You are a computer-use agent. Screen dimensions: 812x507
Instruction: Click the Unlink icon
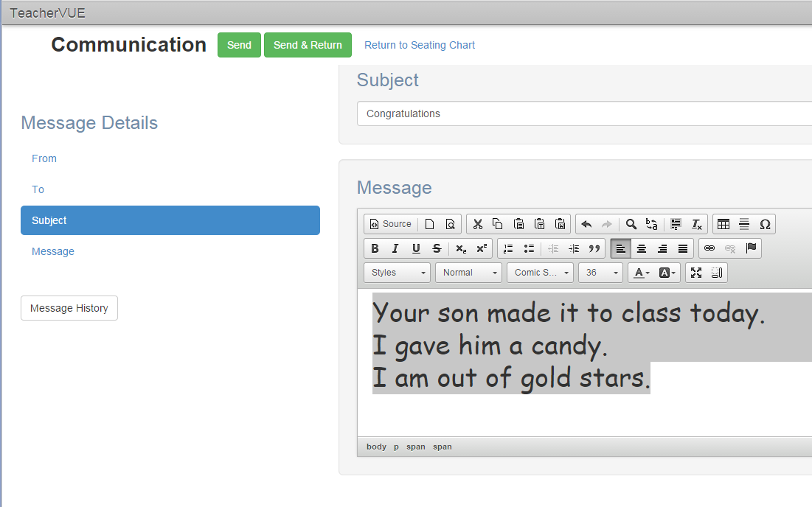click(x=730, y=248)
